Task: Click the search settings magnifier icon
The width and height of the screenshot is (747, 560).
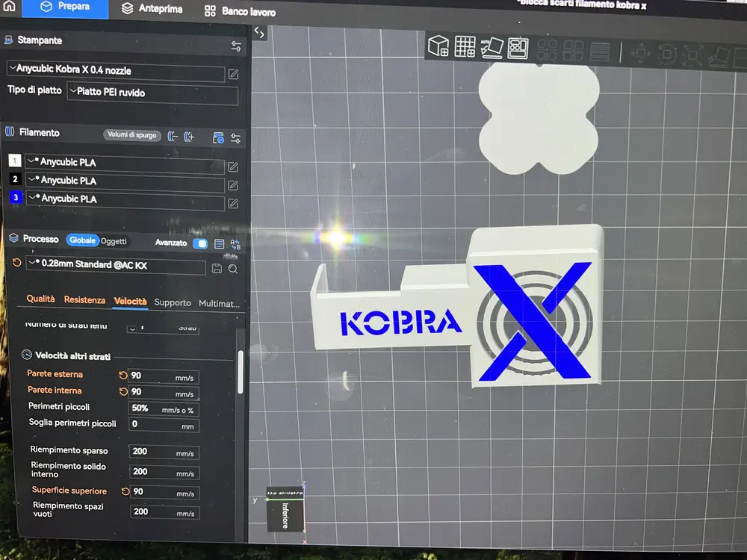Action: click(233, 269)
